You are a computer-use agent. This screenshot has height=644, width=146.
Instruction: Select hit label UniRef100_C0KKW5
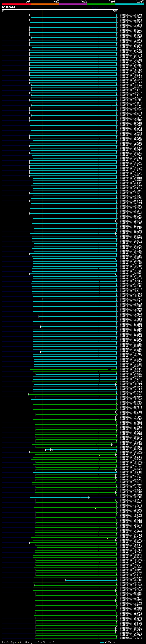click(x=131, y=37)
